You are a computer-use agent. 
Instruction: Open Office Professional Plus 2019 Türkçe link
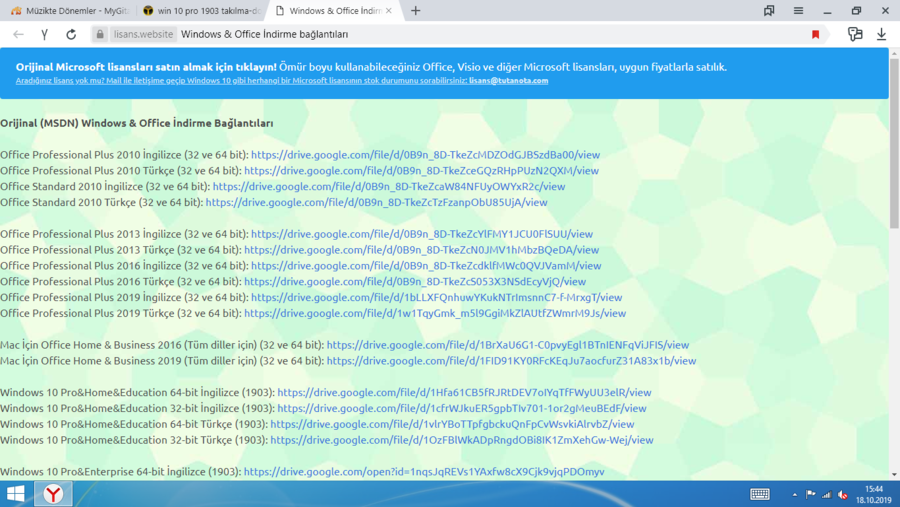coord(435,314)
